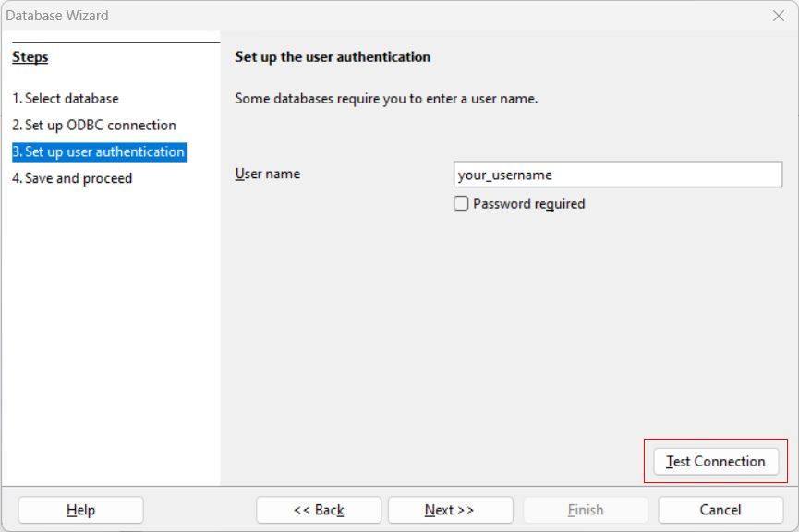Click the User name label

pos(267,174)
